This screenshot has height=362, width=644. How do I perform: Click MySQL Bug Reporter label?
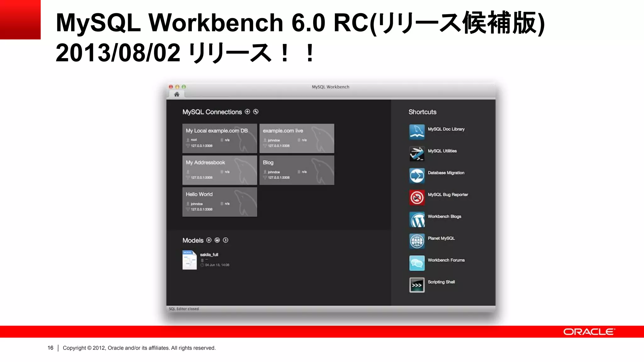tap(448, 195)
